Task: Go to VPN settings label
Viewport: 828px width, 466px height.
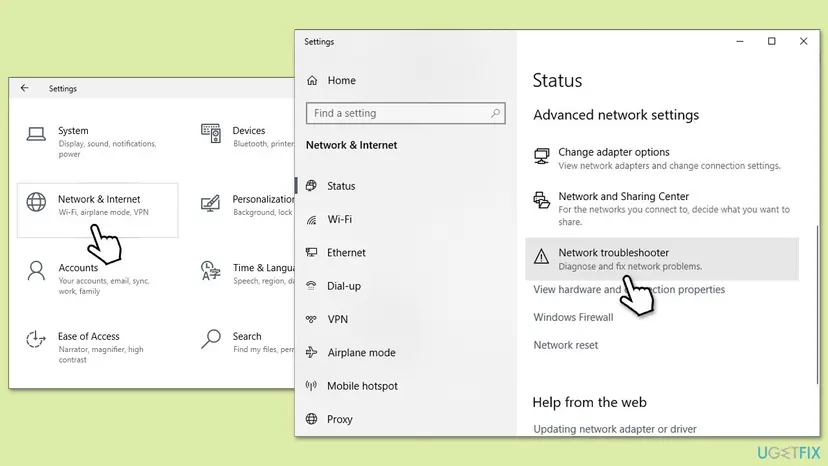Action: click(x=337, y=319)
